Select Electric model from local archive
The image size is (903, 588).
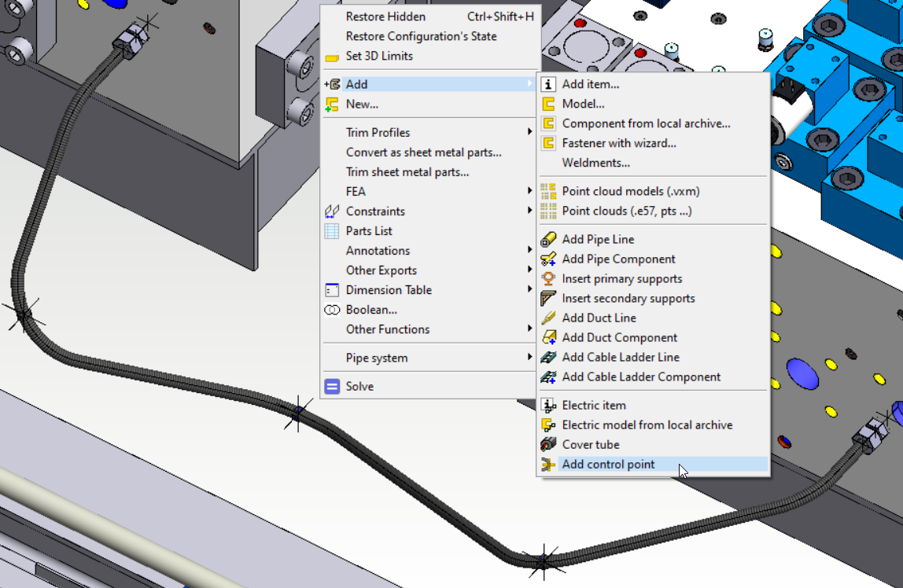(647, 424)
